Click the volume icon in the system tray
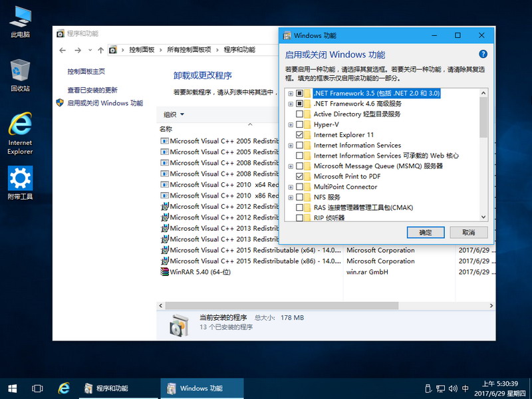The width and height of the screenshot is (532, 399). [x=453, y=388]
